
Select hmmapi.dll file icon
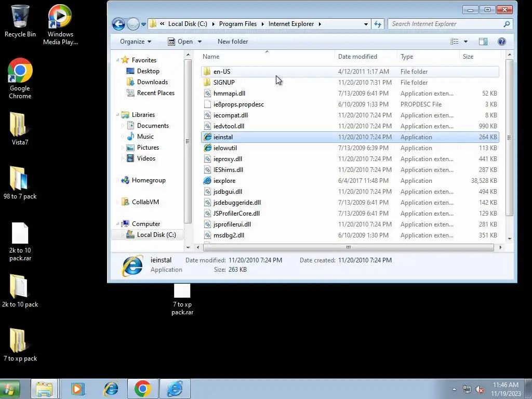pos(207,94)
